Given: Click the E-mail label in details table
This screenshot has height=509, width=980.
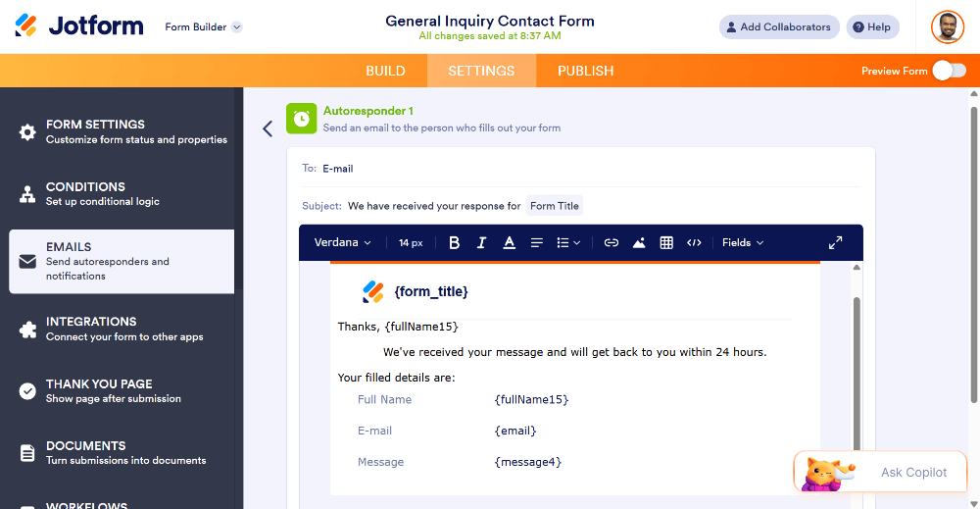Looking at the screenshot, I should pyautogui.click(x=374, y=431).
